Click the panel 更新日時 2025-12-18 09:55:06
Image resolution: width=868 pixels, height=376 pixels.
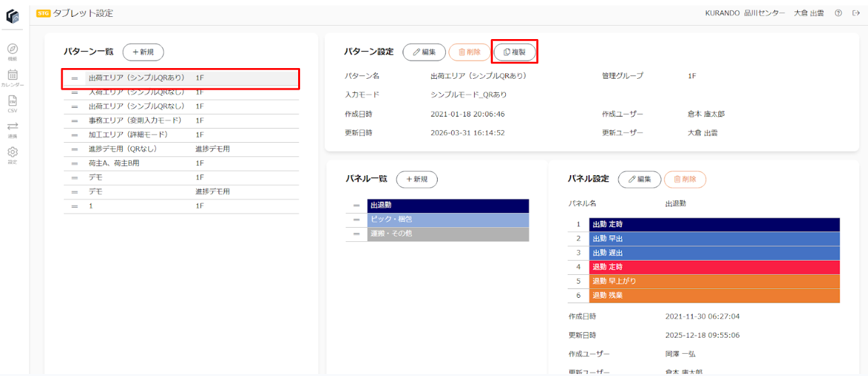point(703,335)
